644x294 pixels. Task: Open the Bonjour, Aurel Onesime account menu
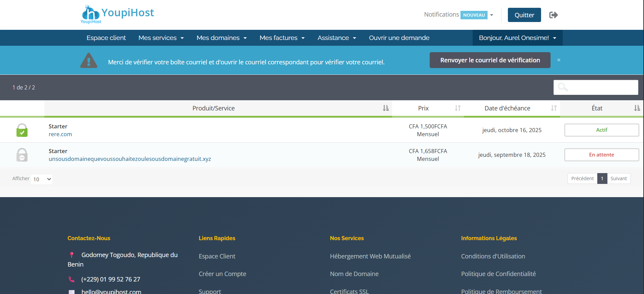[517, 38]
